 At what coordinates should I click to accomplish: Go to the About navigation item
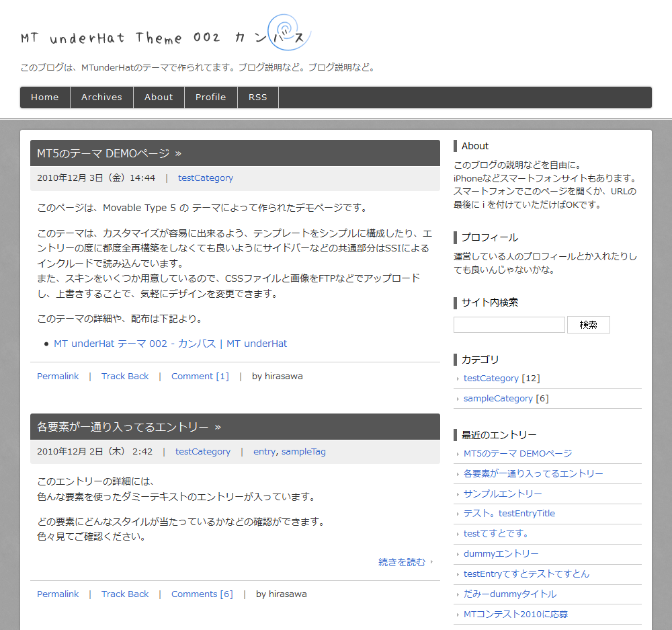pos(159,97)
